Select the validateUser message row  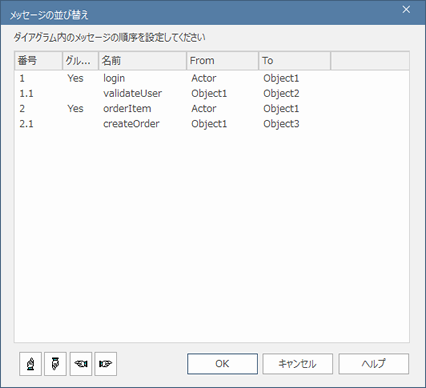pos(212,93)
